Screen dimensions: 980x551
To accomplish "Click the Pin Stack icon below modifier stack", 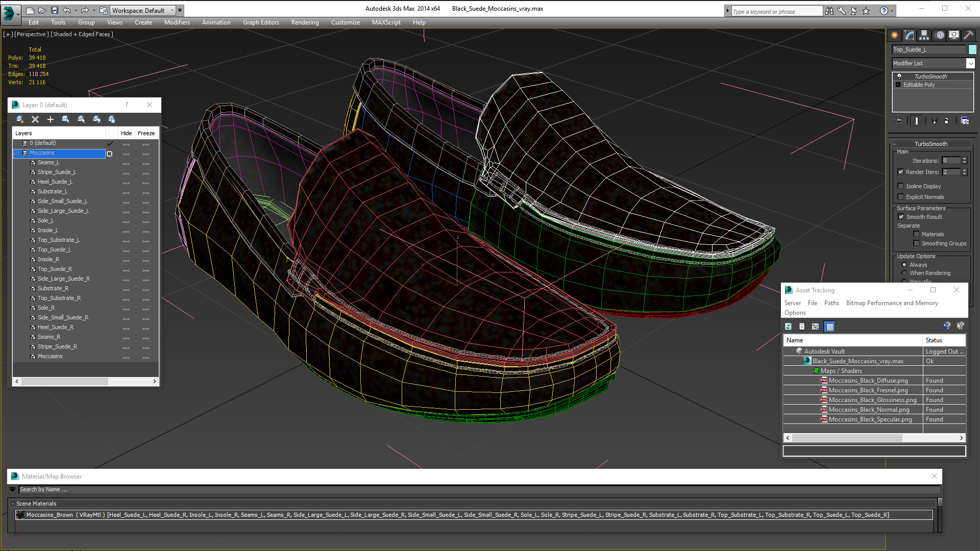I will pyautogui.click(x=899, y=121).
